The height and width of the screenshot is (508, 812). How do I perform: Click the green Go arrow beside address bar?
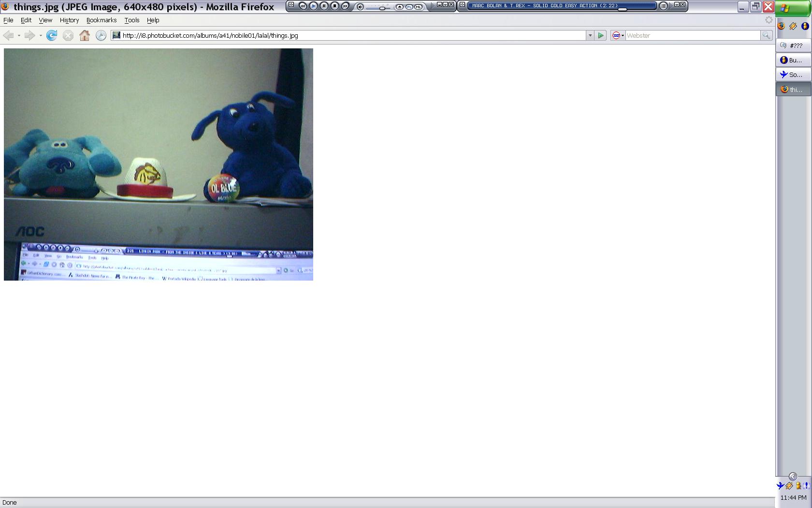[600, 35]
